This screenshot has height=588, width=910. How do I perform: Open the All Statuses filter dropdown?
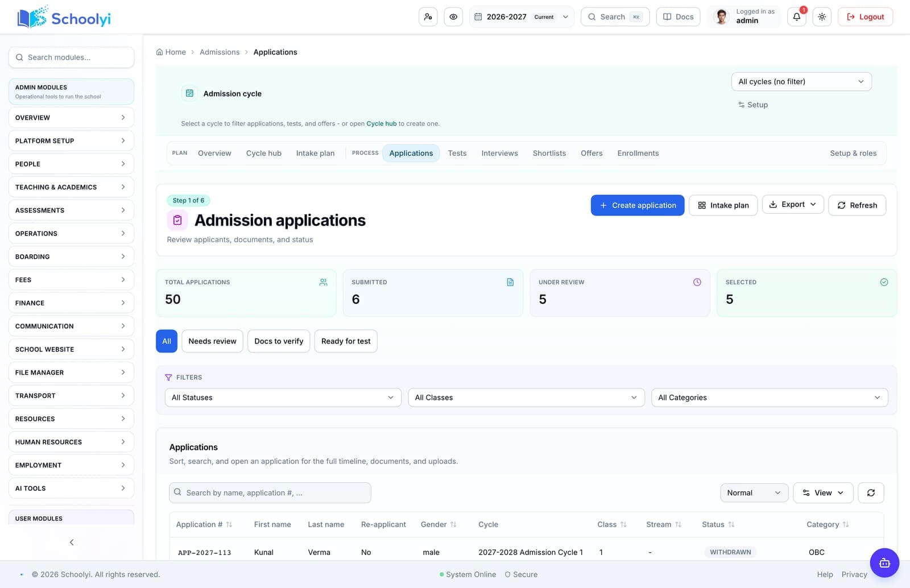click(x=283, y=397)
